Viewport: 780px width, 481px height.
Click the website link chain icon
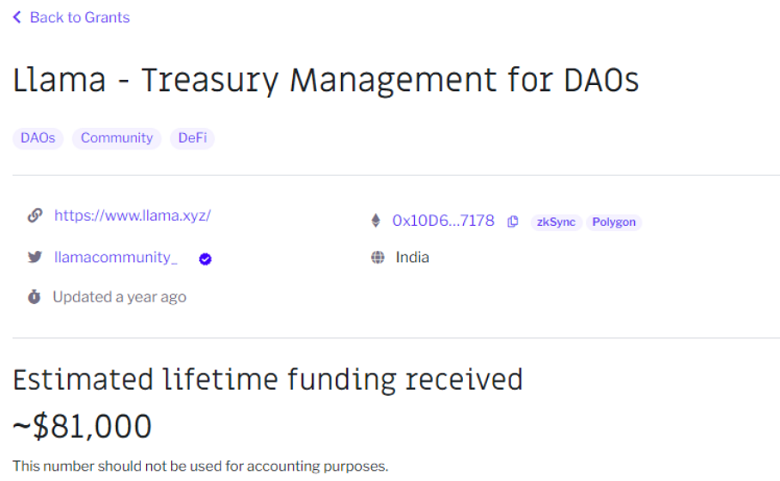pyautogui.click(x=35, y=215)
